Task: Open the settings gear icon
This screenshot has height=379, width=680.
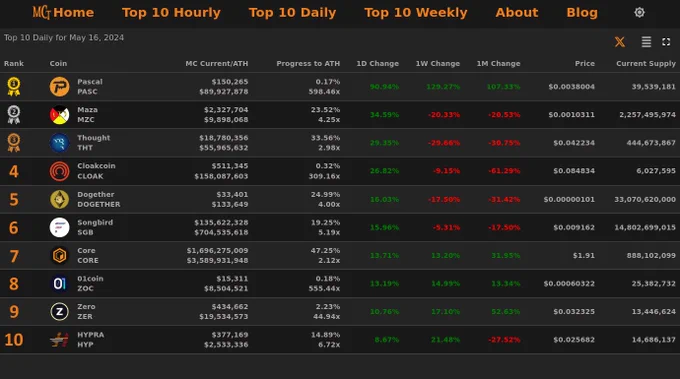Action: [639, 13]
